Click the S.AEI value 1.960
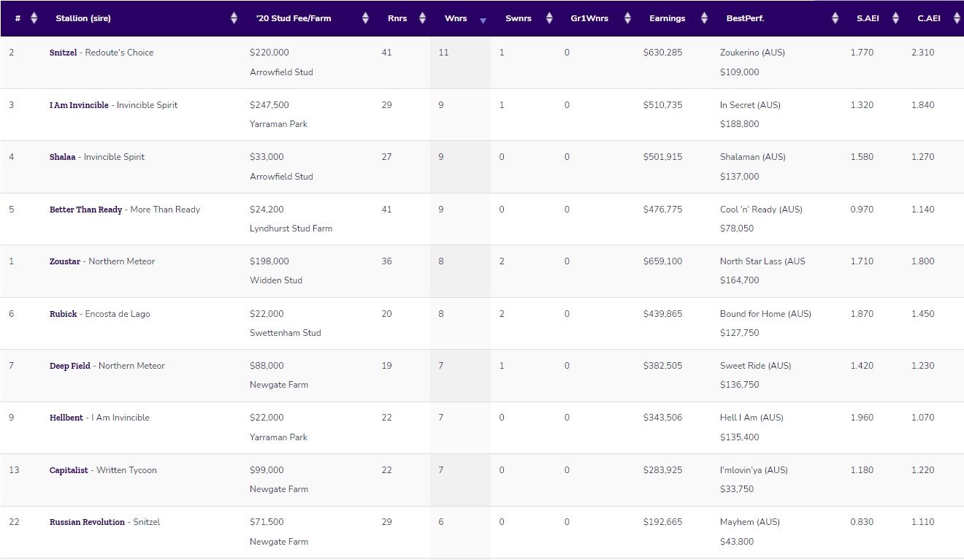964x560 pixels. pos(862,418)
